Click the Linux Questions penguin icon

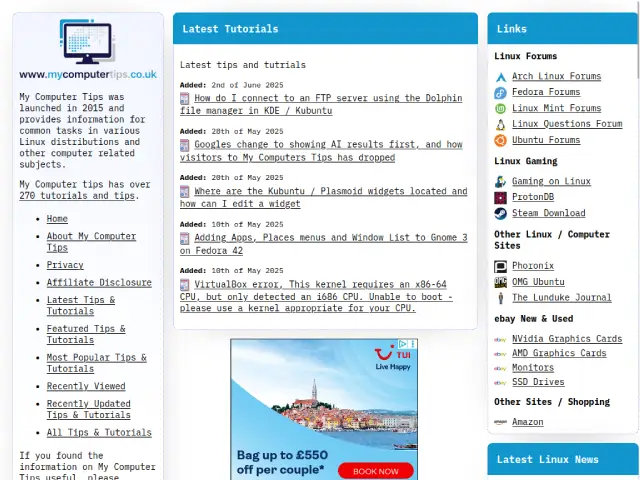click(x=501, y=124)
